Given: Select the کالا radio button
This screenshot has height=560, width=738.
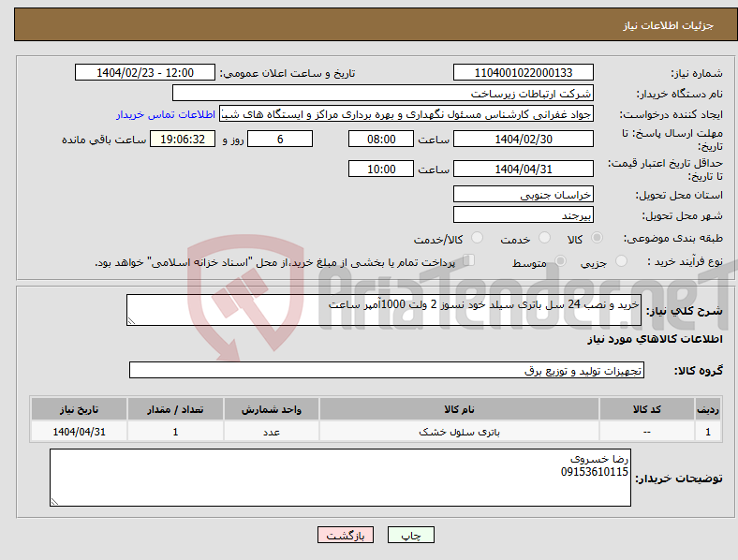Looking at the screenshot, I should pyautogui.click(x=597, y=238).
